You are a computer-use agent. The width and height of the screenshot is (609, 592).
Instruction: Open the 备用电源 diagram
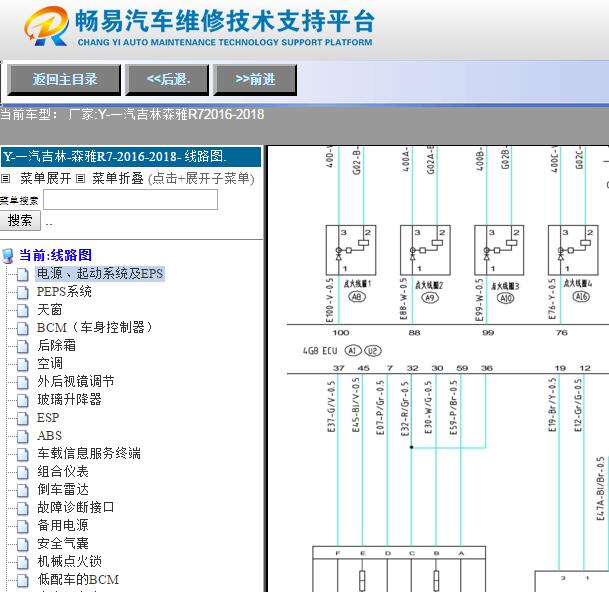pos(63,525)
